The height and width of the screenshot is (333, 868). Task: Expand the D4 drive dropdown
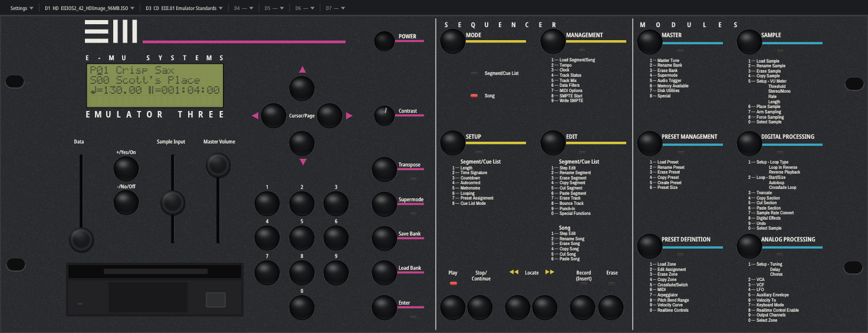click(244, 8)
